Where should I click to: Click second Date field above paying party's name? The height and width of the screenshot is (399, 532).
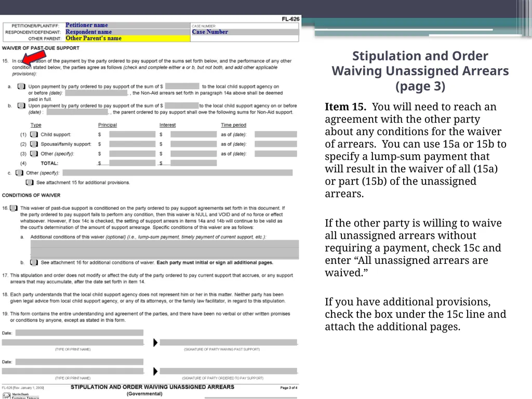point(79,362)
